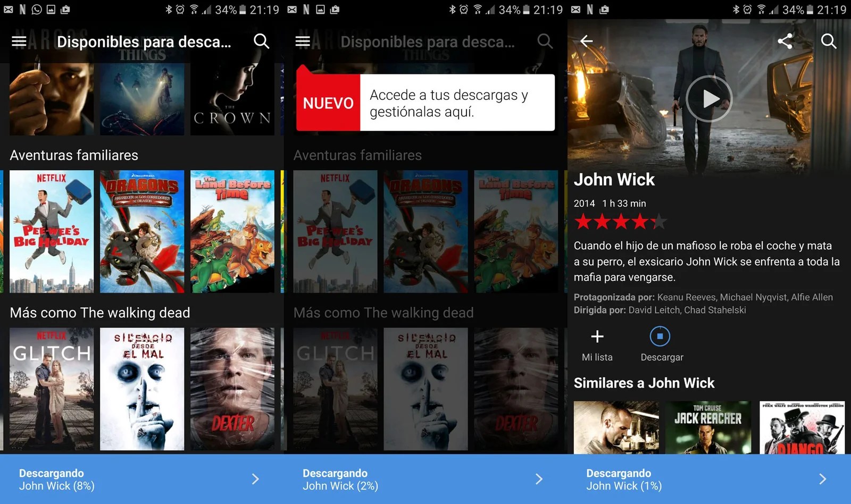This screenshot has height=504, width=851.
Task: Go back from the John Wick page
Action: [587, 41]
